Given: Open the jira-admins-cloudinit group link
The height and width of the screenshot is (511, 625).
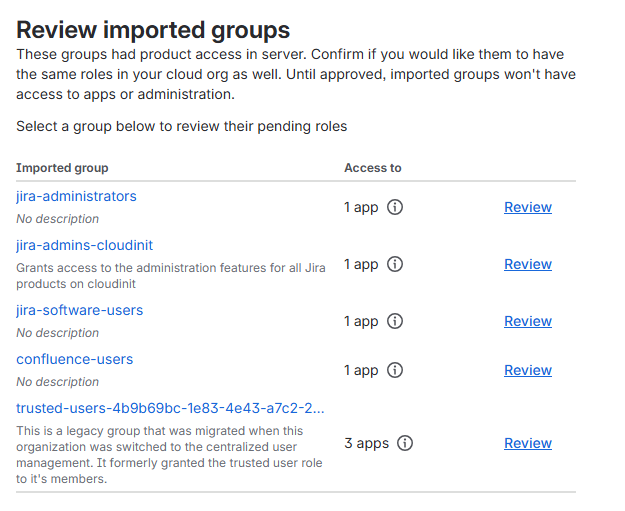Looking at the screenshot, I should 85,245.
